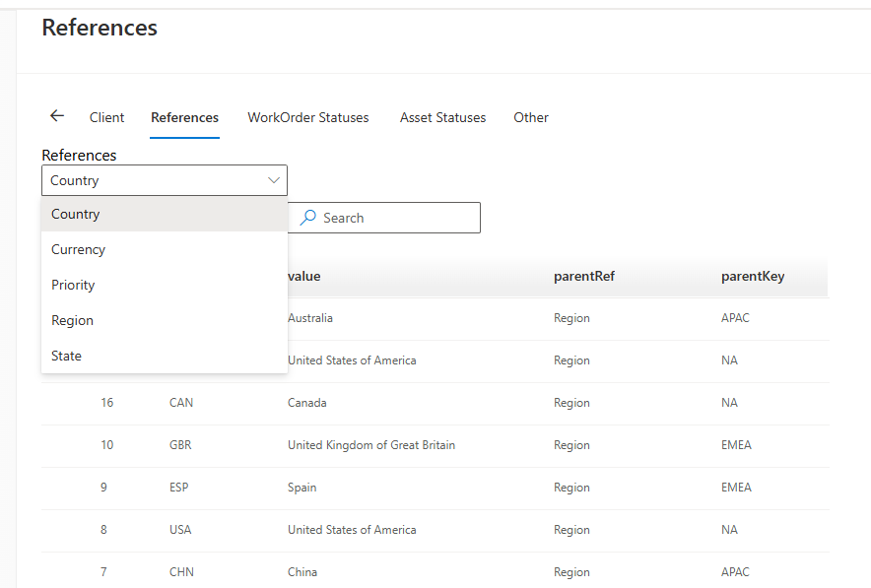This screenshot has width=871, height=588.
Task: Open the References combo box showing Country
Action: coord(165,180)
